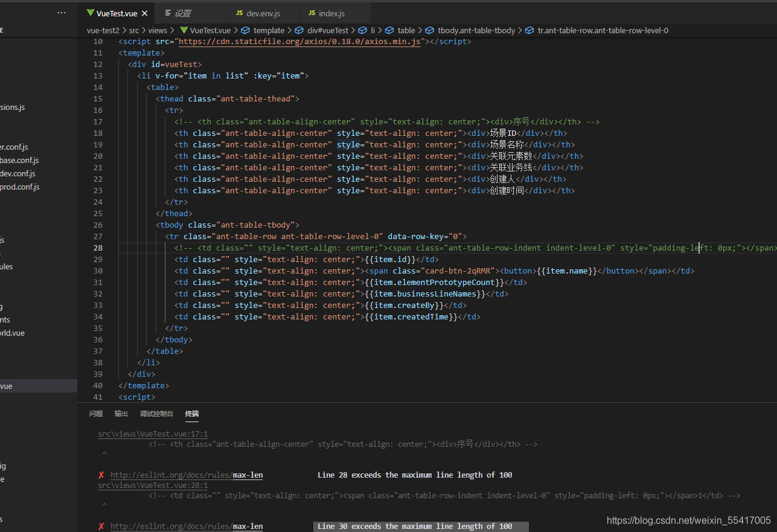Viewport: 777px width, 532px height.
Task: Place cursor on the 创建时间 header line
Action: pos(374,191)
